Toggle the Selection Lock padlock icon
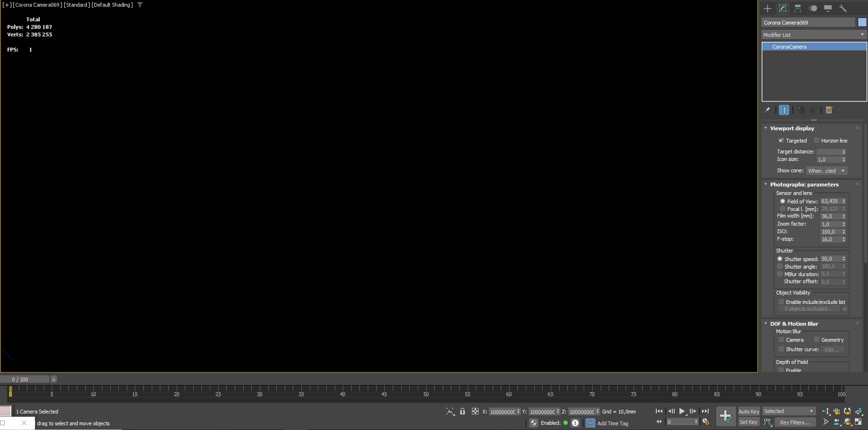868x430 pixels. (x=463, y=411)
